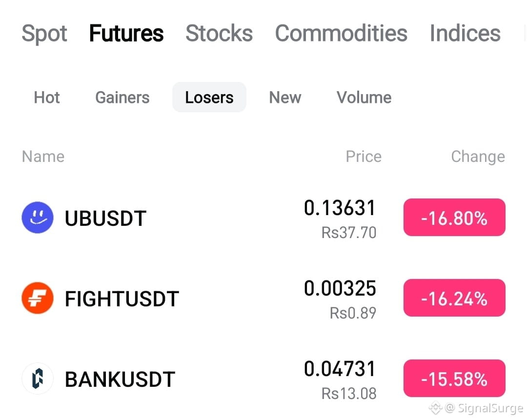
Task: Show the Hot futures list
Action: [47, 98]
